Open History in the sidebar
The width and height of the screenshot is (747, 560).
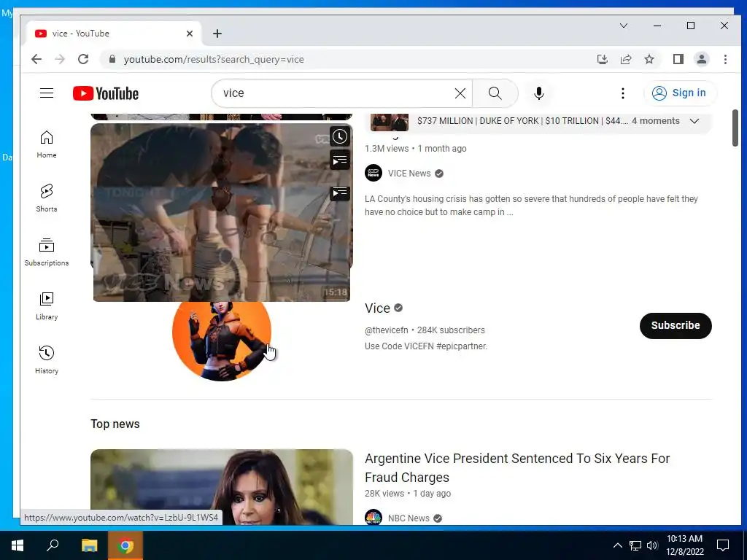47,360
